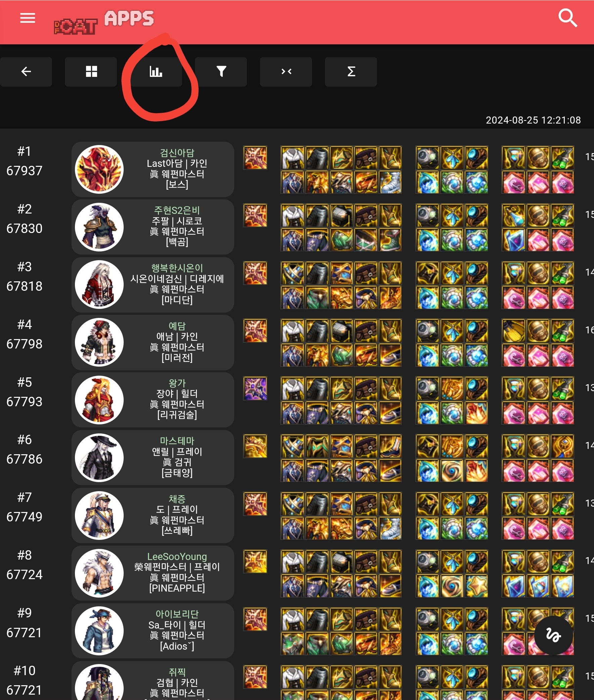Click 예담 rank #4 weapon icon

pyautogui.click(x=255, y=330)
